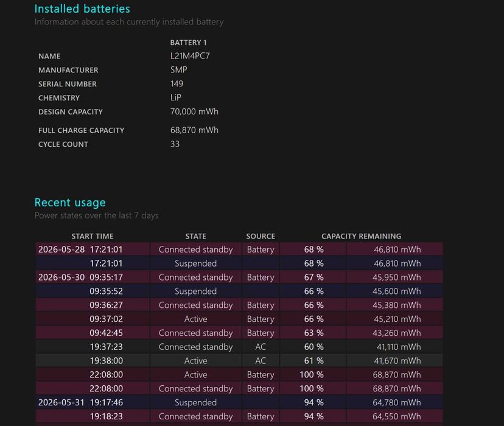Select the battery name L21M4PC7

pos(190,56)
